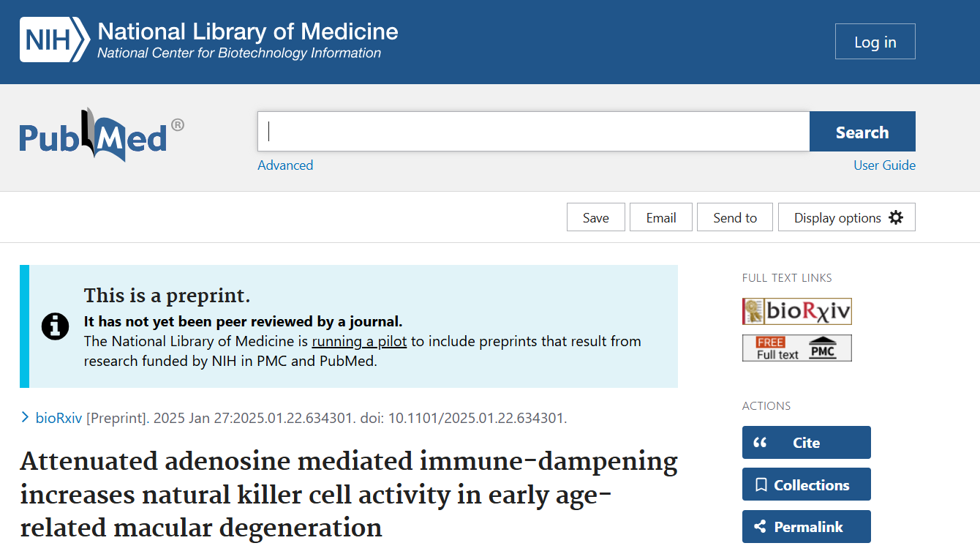Open the free full text on PMC
The height and width of the screenshot is (554, 980).
tap(796, 348)
